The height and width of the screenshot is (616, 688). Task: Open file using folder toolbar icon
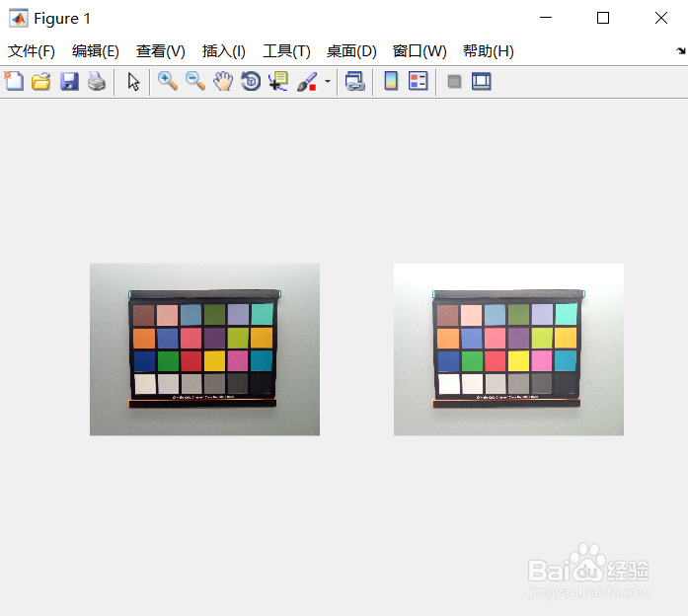[41, 82]
